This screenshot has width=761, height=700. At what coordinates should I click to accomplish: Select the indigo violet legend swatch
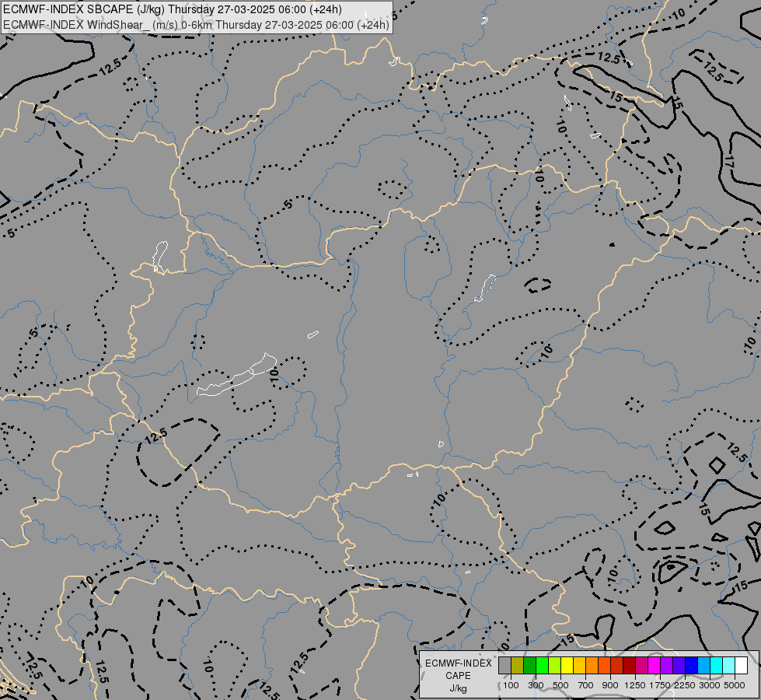pyautogui.click(x=679, y=666)
